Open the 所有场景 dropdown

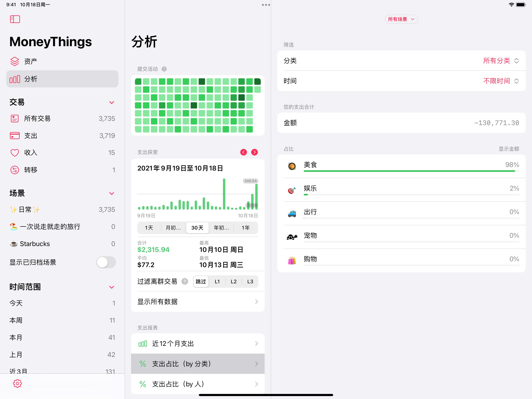coord(401,19)
